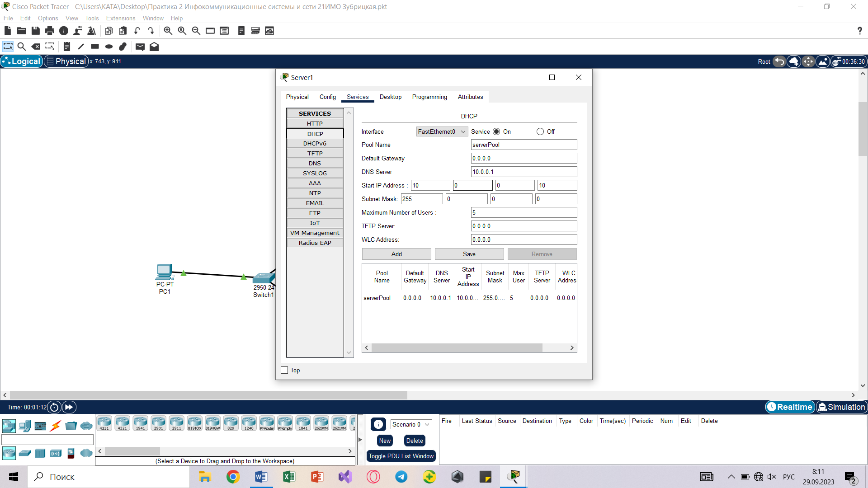
Task: Click the device list right scroll arrow
Action: tap(350, 451)
